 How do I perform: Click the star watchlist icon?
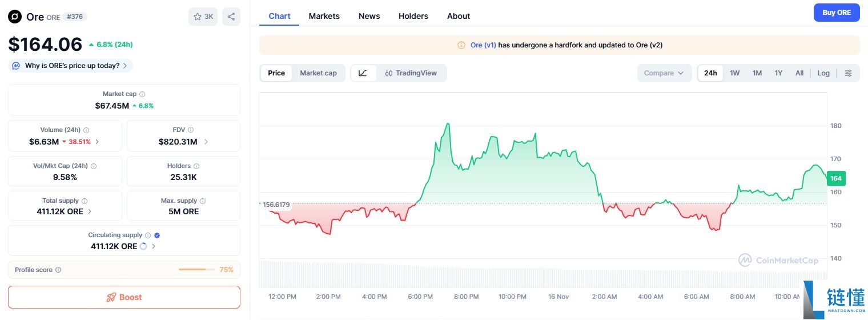pos(198,17)
